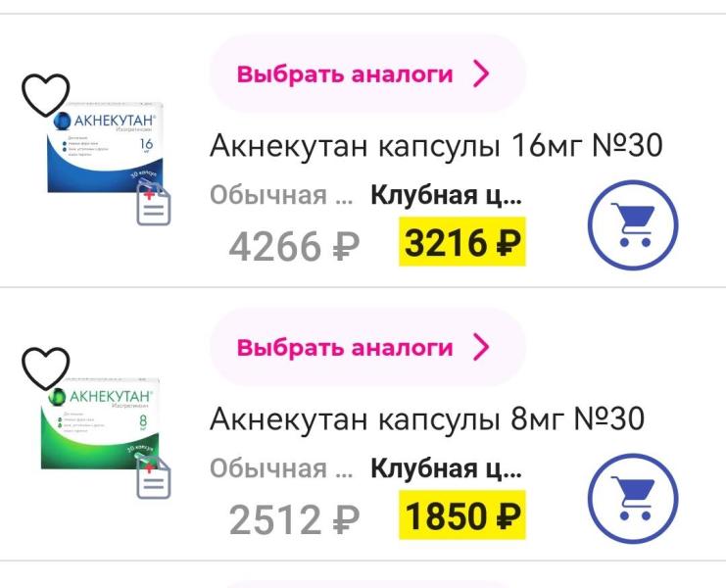This screenshot has width=726, height=588.
Task: Tap 'Выбрать аналоги' text for Акнекутан 8мг
Action: coord(345,348)
